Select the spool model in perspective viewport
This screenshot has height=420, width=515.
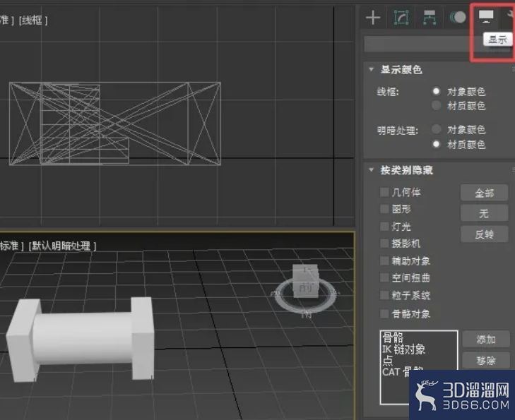pos(81,340)
